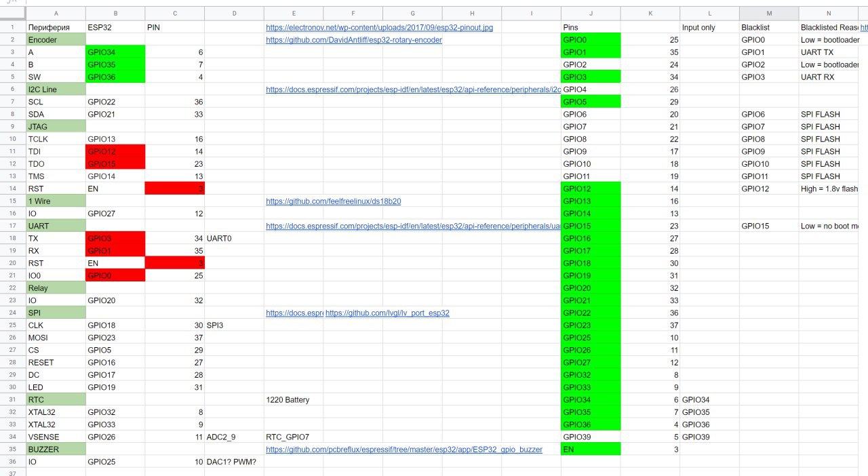The image size is (868, 476).
Task: Select the 'UART' section cell in column A
Action: pyautogui.click(x=56, y=226)
